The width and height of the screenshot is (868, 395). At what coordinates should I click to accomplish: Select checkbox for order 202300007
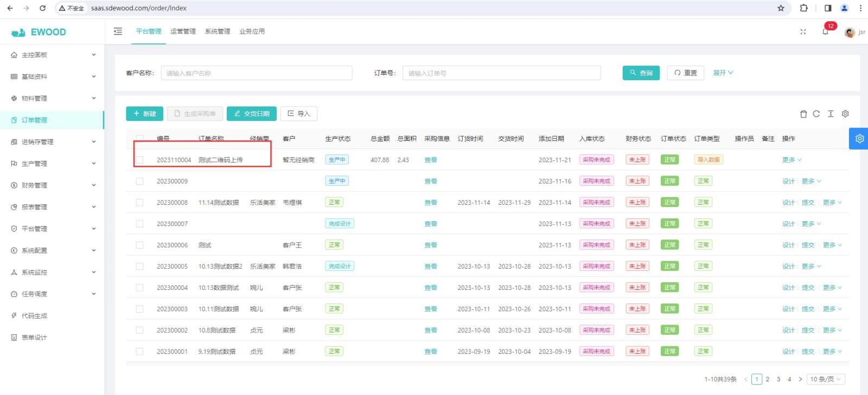click(139, 224)
